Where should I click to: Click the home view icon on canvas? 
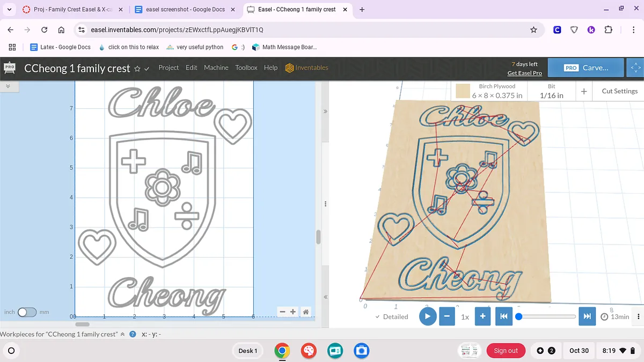tap(305, 312)
